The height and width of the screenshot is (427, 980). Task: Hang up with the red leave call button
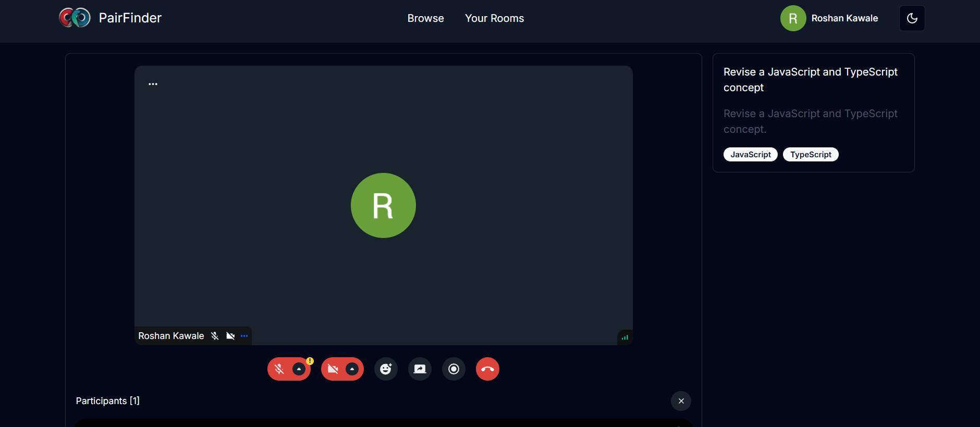487,369
